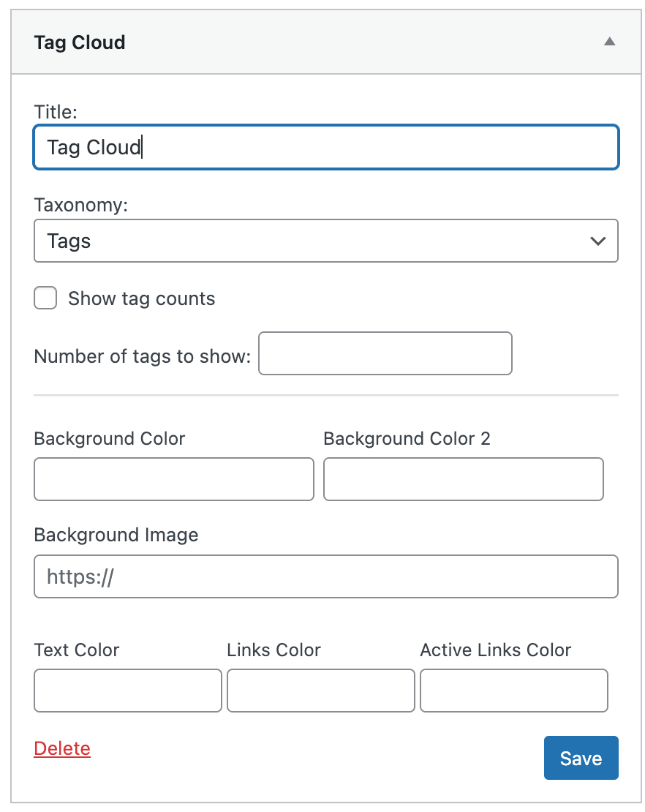Focus the Links Color input
The height and width of the screenshot is (812, 645).
tap(320, 691)
